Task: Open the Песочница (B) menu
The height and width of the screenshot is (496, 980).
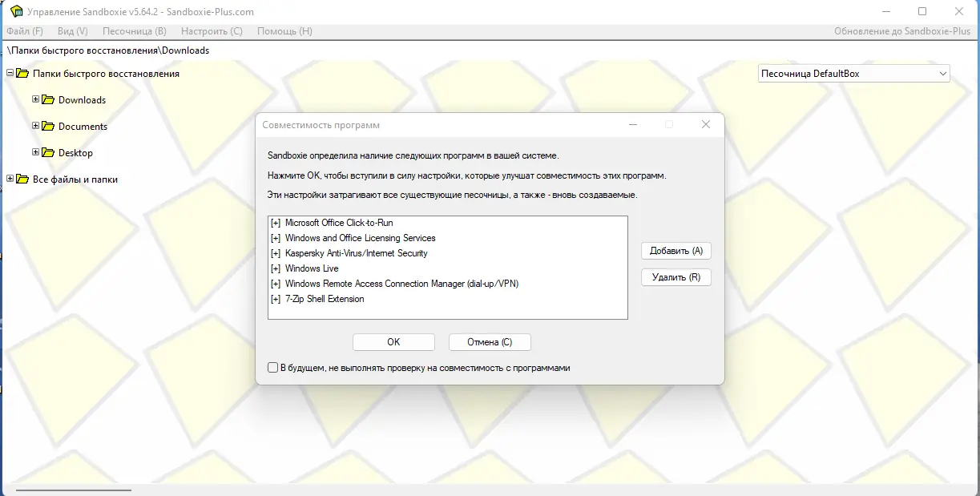Action: pyautogui.click(x=135, y=31)
